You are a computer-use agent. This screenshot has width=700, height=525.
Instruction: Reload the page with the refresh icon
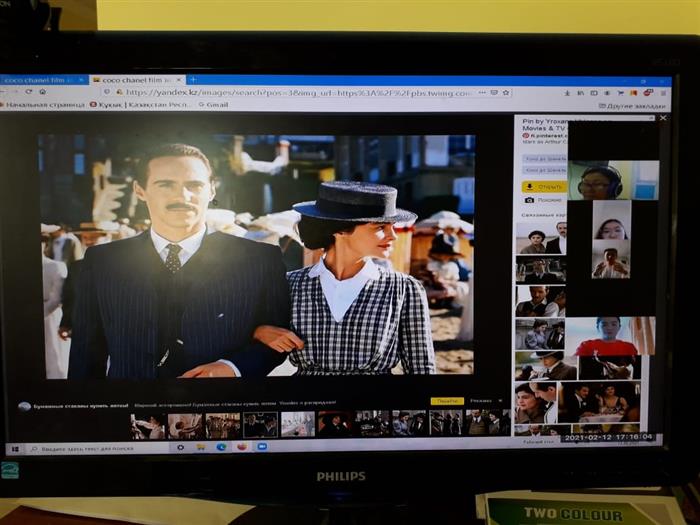[x=28, y=92]
